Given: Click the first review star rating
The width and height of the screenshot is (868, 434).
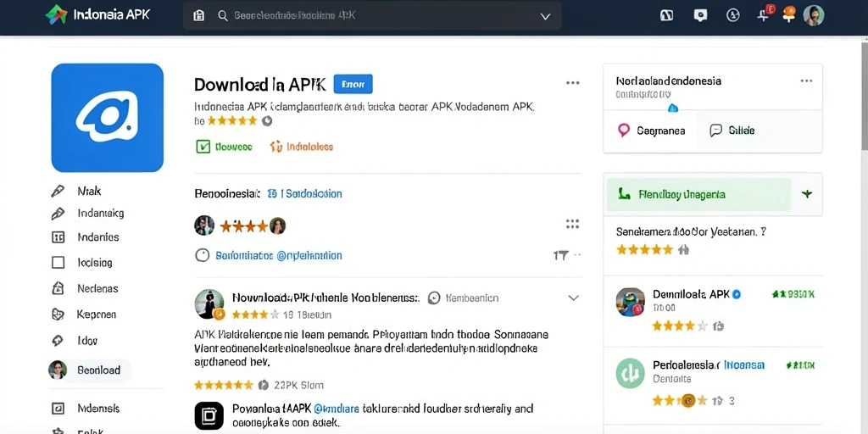Looking at the screenshot, I should (255, 315).
